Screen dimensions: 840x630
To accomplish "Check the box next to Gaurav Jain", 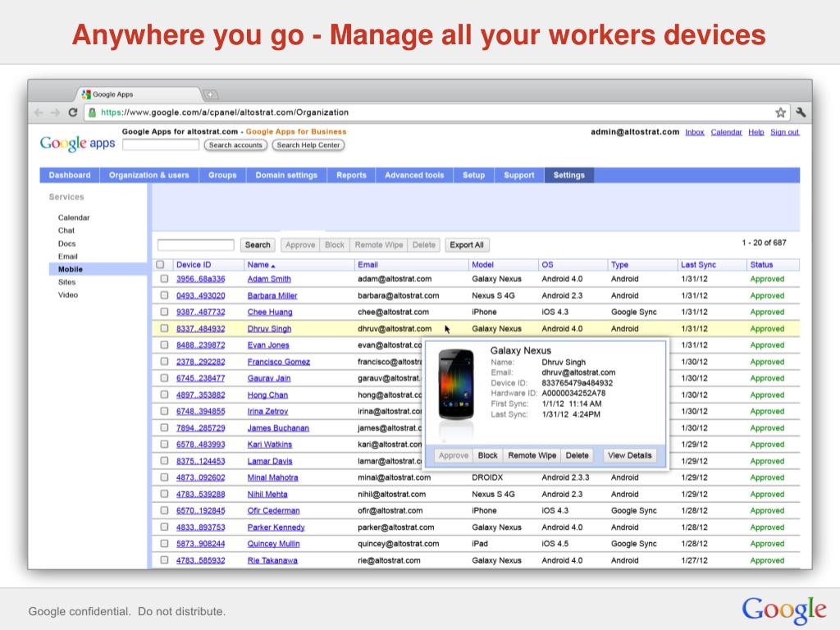I will (x=164, y=378).
